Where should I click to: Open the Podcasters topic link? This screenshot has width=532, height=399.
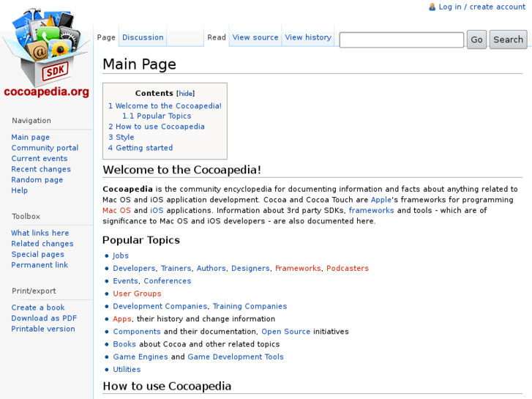348,268
